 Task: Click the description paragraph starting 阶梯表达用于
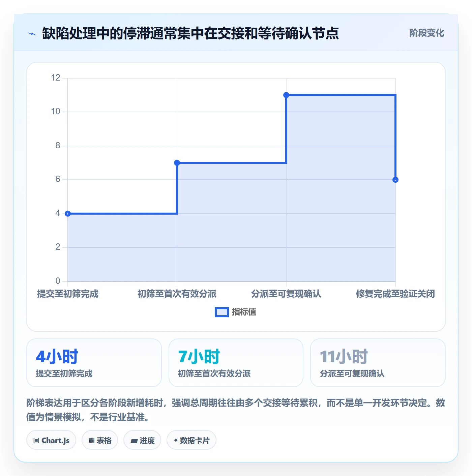(x=236, y=410)
